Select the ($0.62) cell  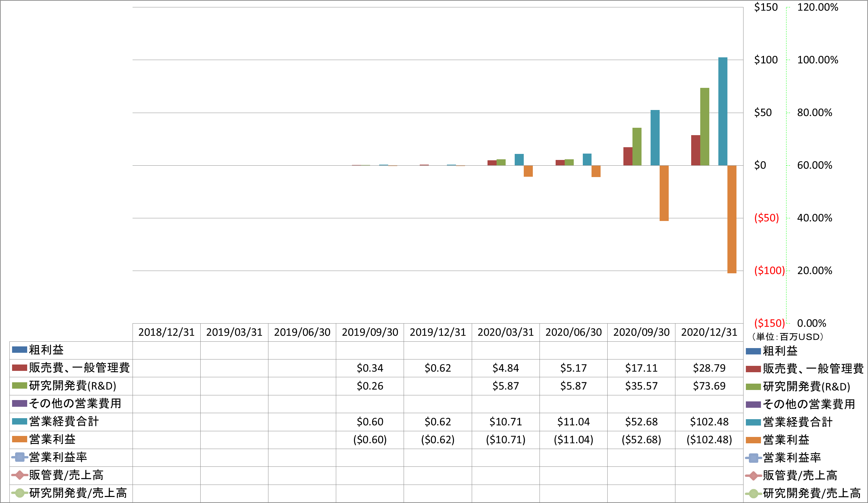[x=438, y=440]
